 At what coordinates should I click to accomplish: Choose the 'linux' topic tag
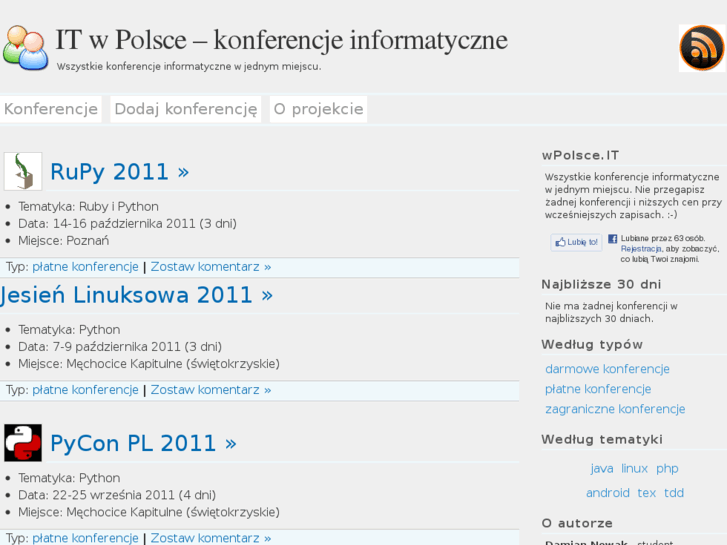(634, 468)
